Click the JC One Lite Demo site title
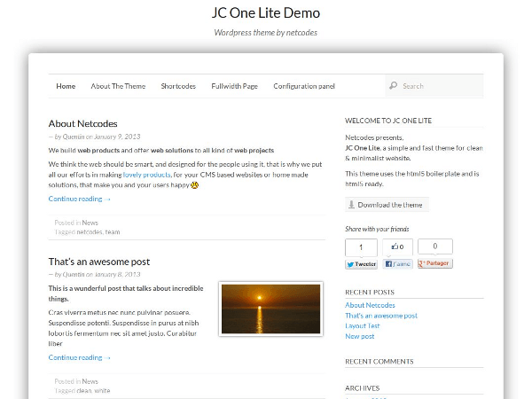This screenshot has width=532, height=399. (x=266, y=13)
